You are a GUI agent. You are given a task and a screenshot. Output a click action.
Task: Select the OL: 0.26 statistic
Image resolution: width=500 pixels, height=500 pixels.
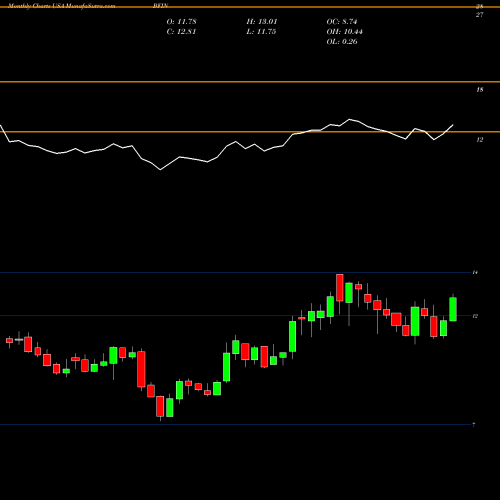[x=342, y=42]
